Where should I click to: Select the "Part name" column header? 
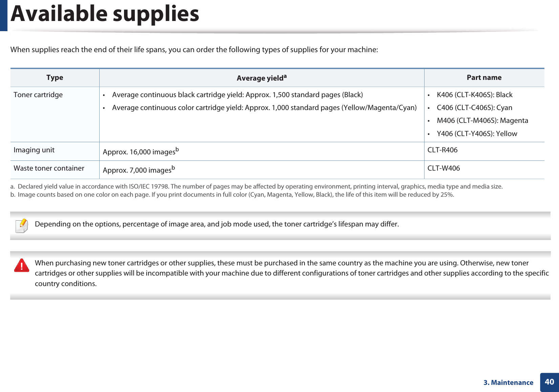[x=484, y=78]
